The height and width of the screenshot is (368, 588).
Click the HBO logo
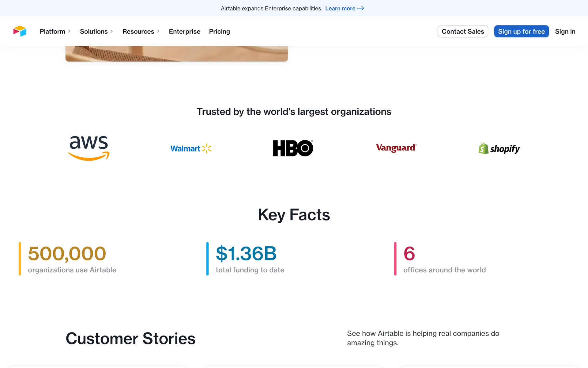pyautogui.click(x=293, y=148)
